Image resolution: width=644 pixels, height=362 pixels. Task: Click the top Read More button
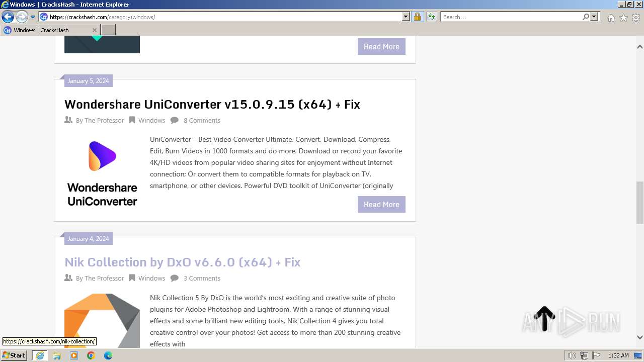[x=381, y=46]
